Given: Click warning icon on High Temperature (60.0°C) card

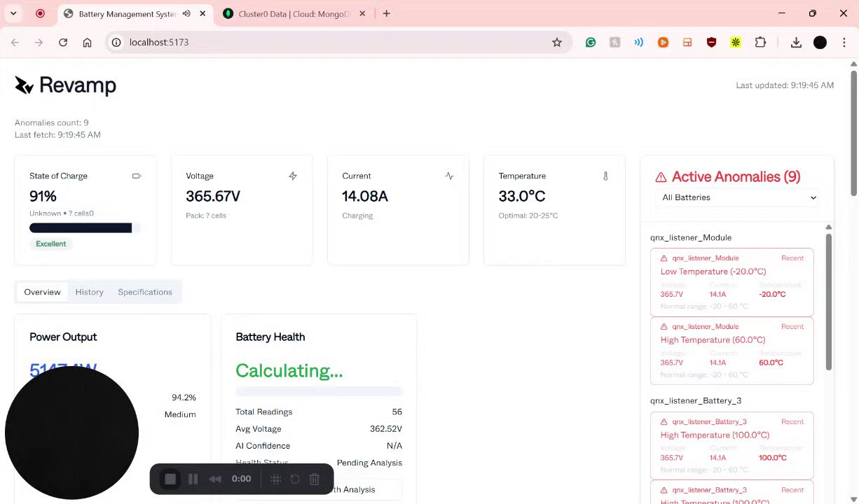Looking at the screenshot, I should (x=664, y=327).
